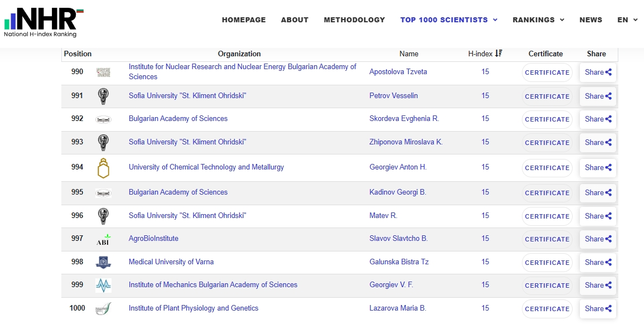The height and width of the screenshot is (329, 644).
Task: Open the Rankings dropdown menu
Action: pos(539,20)
